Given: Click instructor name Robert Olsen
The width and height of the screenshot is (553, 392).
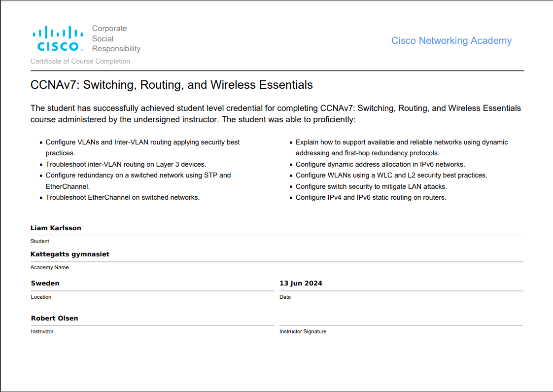Looking at the screenshot, I should 54,318.
